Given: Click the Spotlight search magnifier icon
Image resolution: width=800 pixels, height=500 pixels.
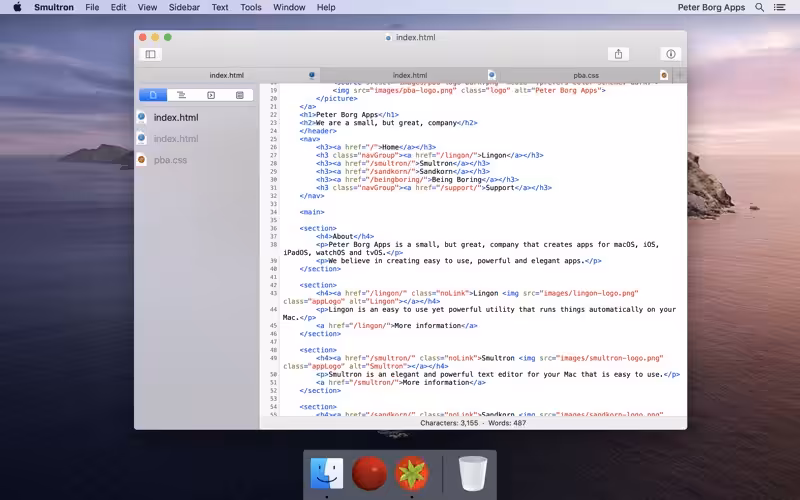Looking at the screenshot, I should [x=759, y=7].
